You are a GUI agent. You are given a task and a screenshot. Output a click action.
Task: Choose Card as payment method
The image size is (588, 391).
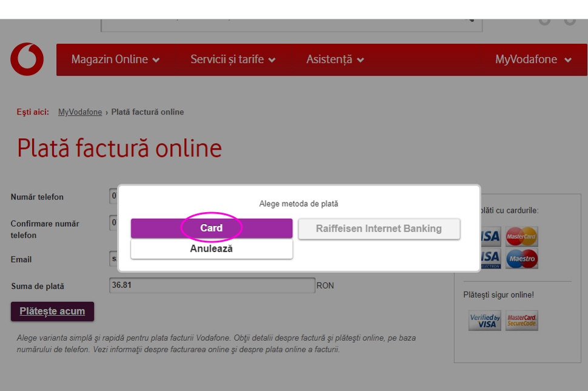pyautogui.click(x=212, y=229)
